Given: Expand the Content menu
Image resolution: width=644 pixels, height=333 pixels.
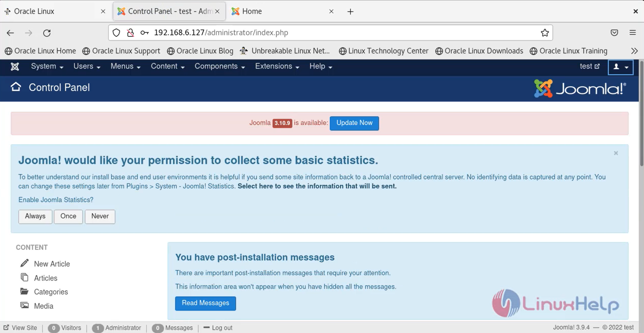Looking at the screenshot, I should click(x=167, y=66).
